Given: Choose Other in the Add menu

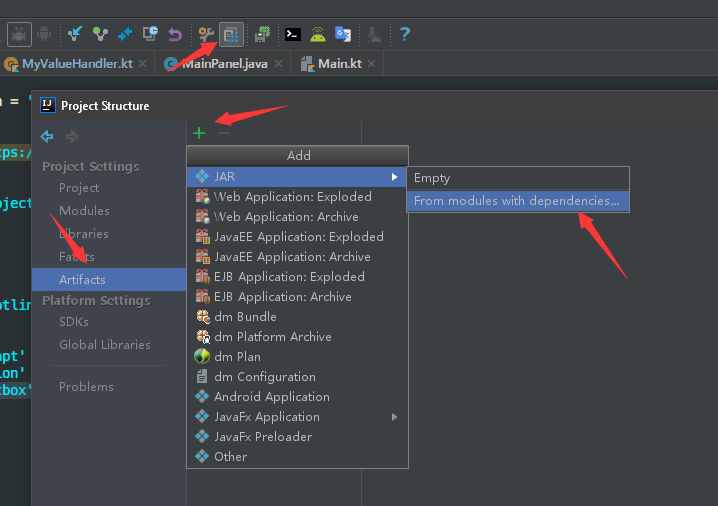Looking at the screenshot, I should [297, 457].
